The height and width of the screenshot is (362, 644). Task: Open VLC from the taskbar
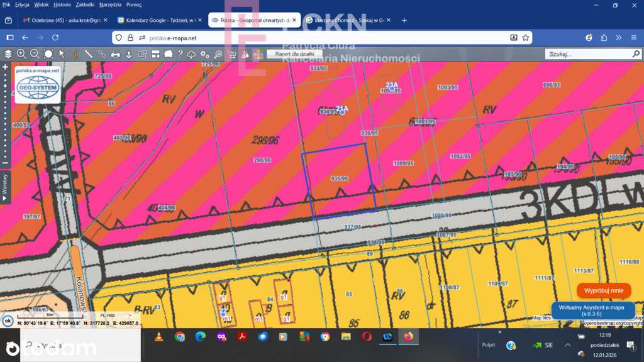coord(158,337)
